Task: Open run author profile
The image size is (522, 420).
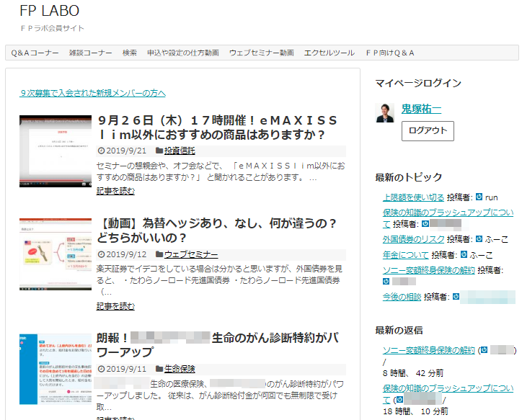Action: point(492,197)
